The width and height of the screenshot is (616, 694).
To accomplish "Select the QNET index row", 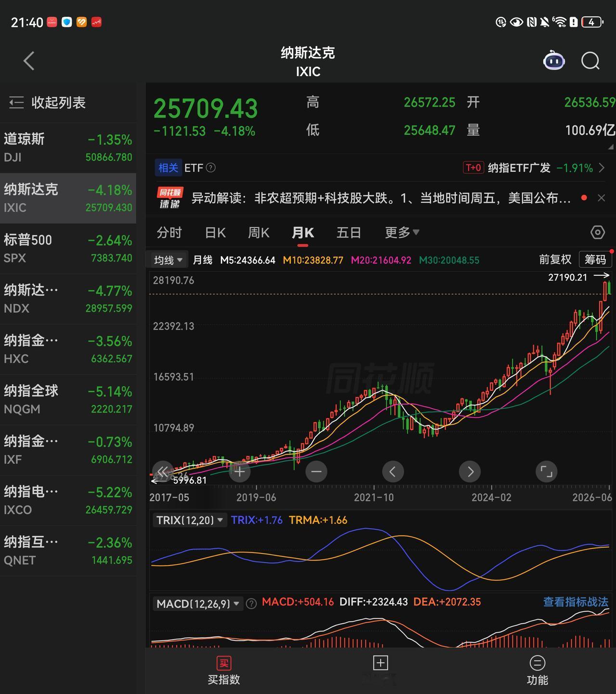I will pyautogui.click(x=68, y=551).
